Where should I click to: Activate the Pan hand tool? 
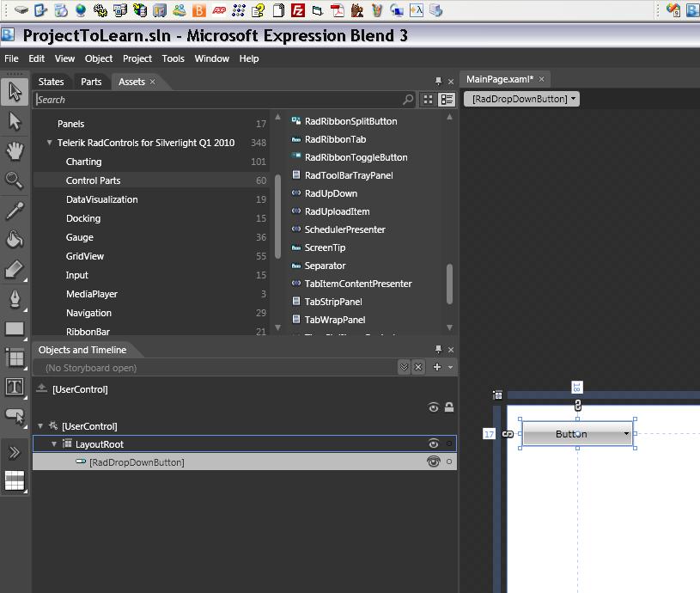[15, 150]
